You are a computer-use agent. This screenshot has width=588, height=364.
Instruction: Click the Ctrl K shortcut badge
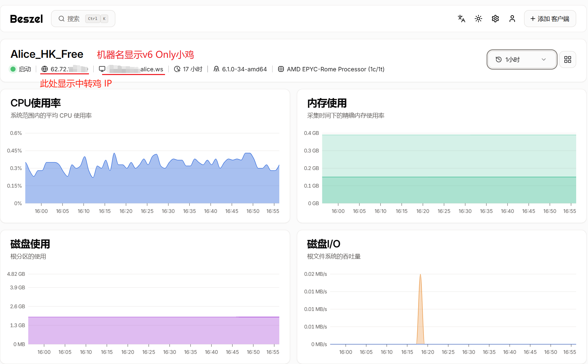point(97,19)
